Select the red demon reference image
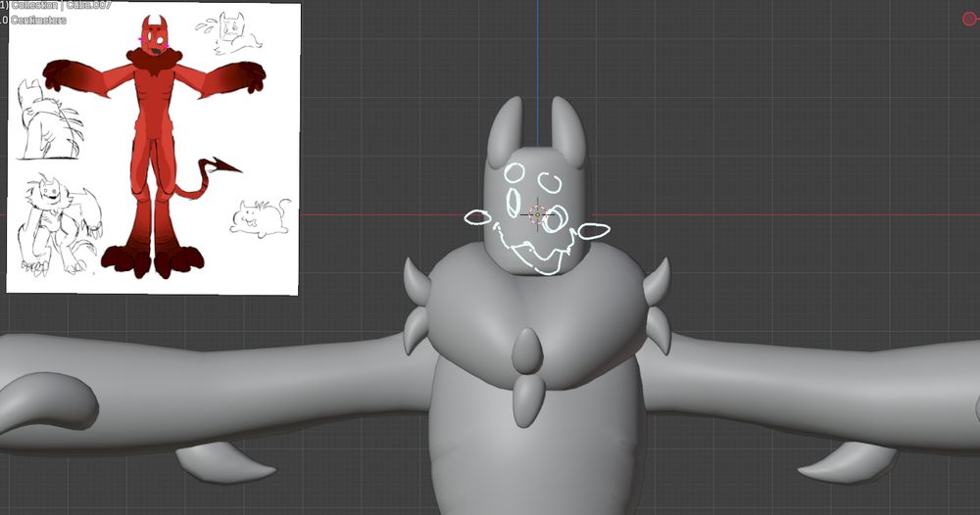The width and height of the screenshot is (980, 515). [153, 148]
